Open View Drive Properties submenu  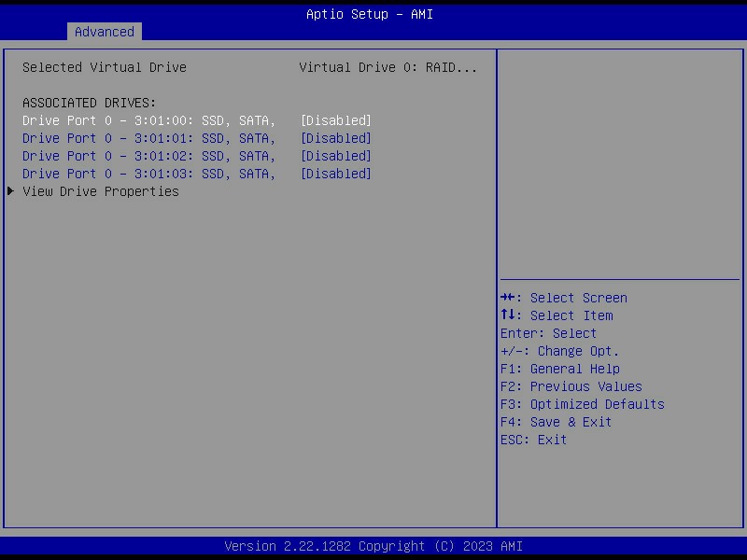click(x=101, y=191)
